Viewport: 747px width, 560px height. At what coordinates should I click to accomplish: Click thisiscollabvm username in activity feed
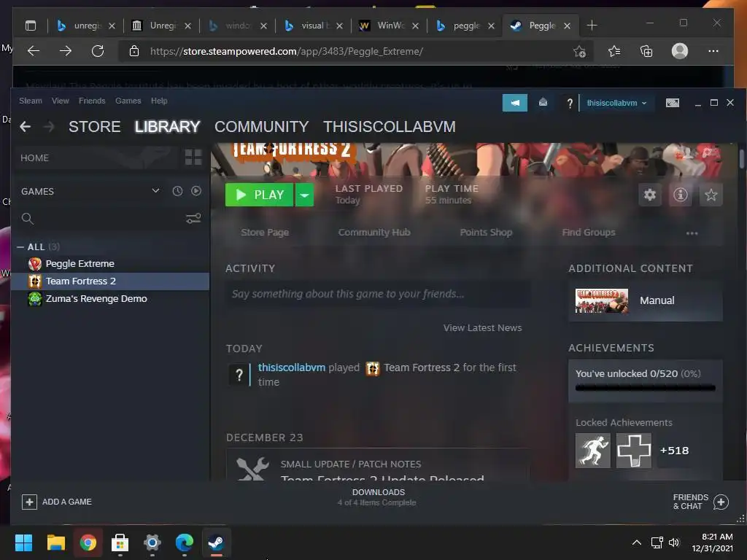coord(292,367)
